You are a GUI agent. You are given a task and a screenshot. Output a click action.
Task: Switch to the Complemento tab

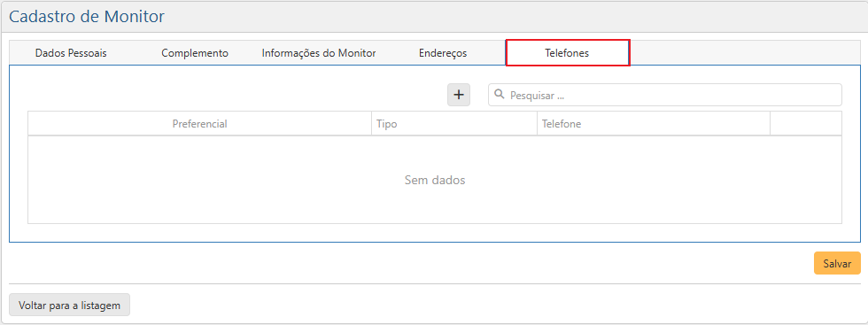coord(195,53)
